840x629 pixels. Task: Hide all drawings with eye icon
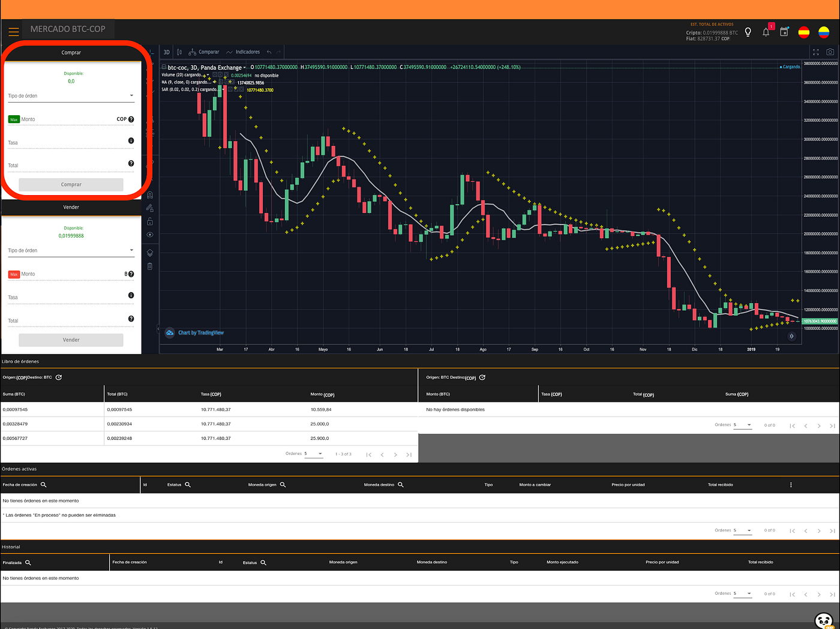150,235
